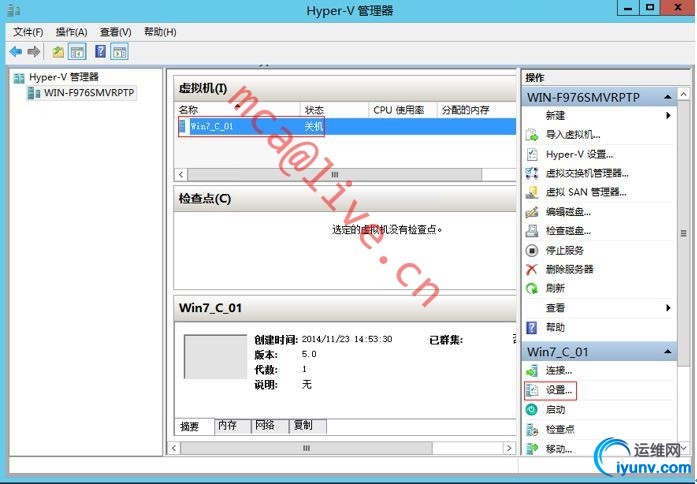Click the 虚拟交换机管理器... action link
Viewport: 697px width, 484px height.
tap(587, 173)
